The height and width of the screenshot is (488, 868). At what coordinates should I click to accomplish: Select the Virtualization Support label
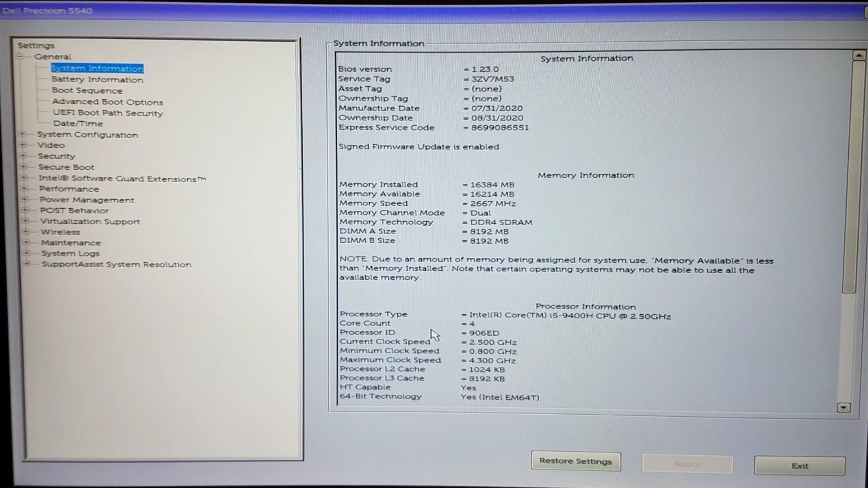point(90,222)
